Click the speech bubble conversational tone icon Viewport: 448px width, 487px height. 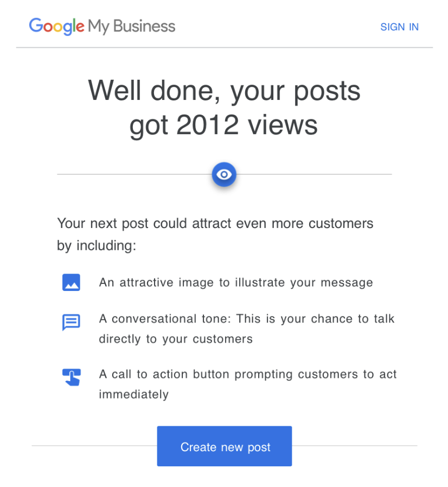click(71, 322)
